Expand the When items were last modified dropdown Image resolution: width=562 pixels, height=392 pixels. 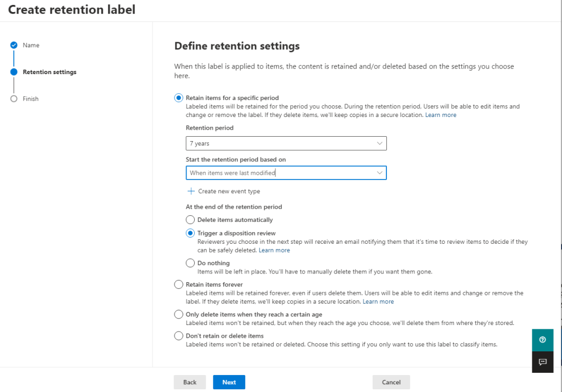286,173
